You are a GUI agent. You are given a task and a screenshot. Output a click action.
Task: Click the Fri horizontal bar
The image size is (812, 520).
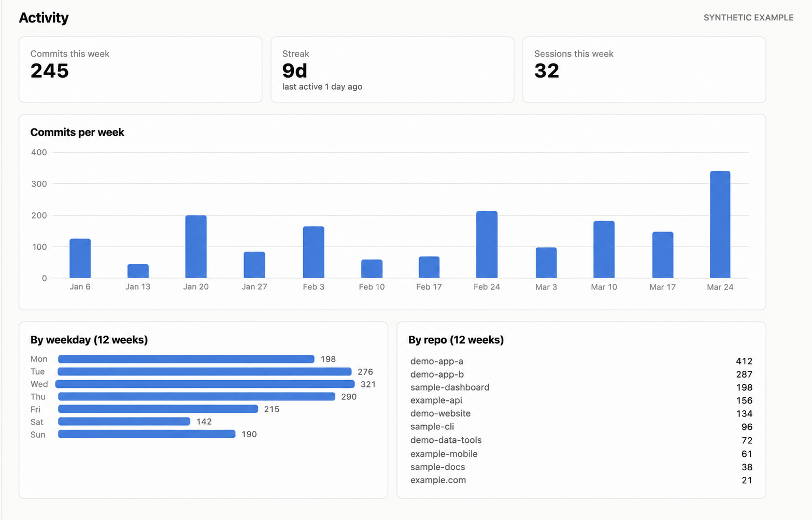tap(158, 409)
